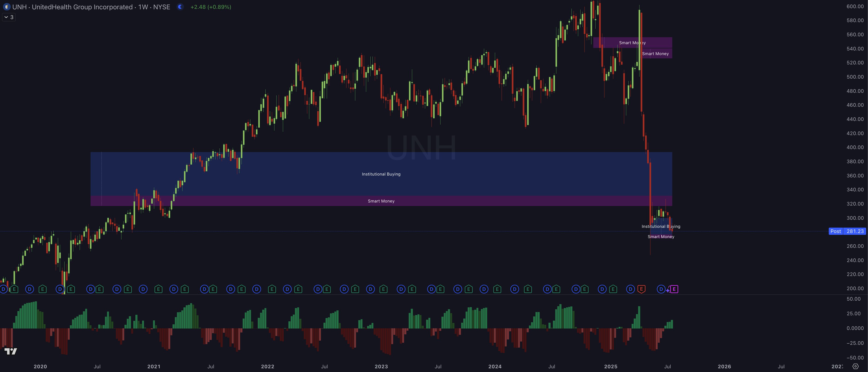Click the 2023 label on time axis
The height and width of the screenshot is (372, 868).
point(381,366)
